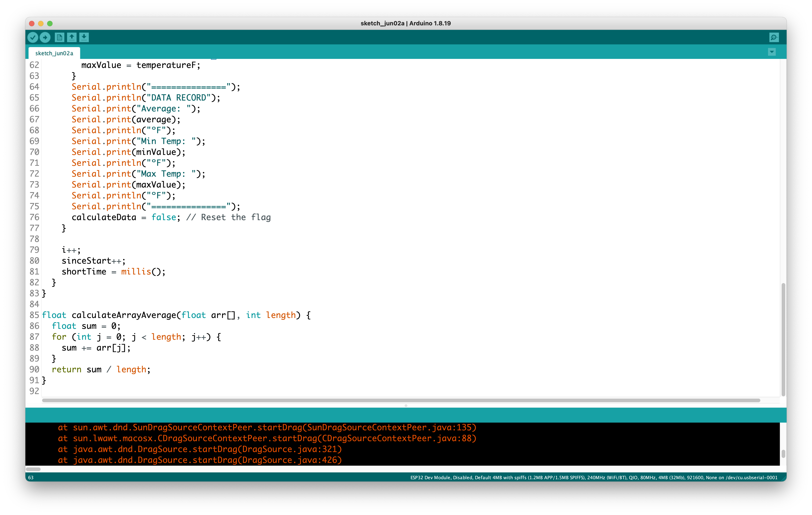Expand the tab menu dropdown arrow

771,52
